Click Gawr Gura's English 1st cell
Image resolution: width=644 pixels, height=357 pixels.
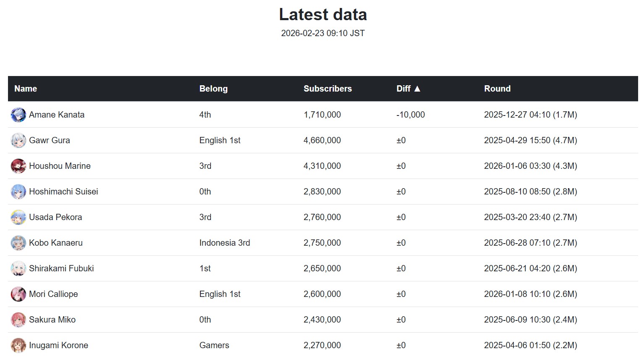(x=220, y=140)
